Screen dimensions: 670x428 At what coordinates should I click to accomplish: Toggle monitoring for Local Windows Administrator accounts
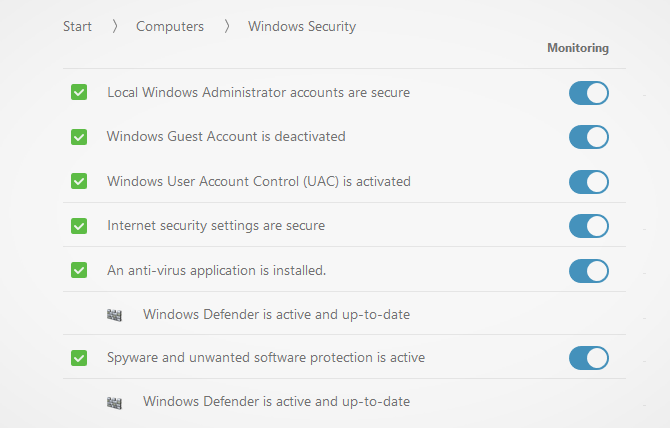click(x=589, y=93)
